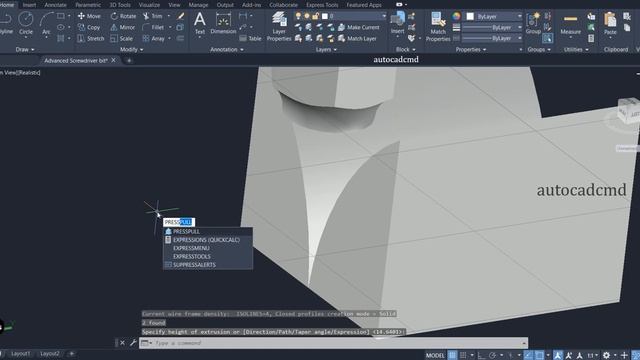
Task: Open the status bar settings gear
Action: coord(607,355)
